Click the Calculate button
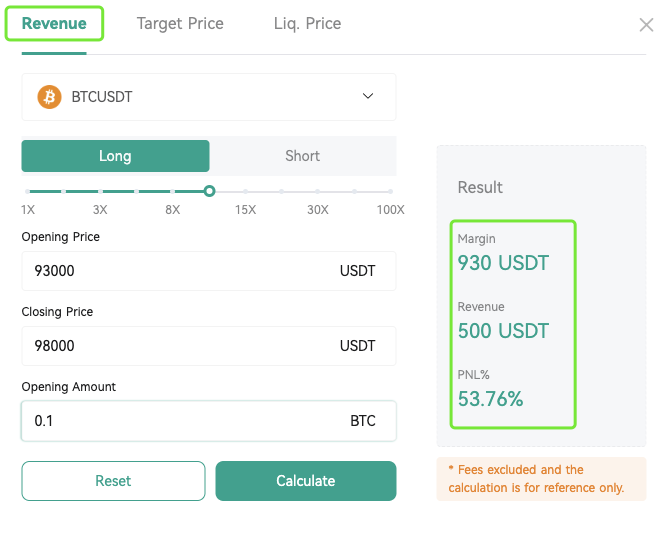The width and height of the screenshot is (659, 556). pyautogui.click(x=306, y=481)
